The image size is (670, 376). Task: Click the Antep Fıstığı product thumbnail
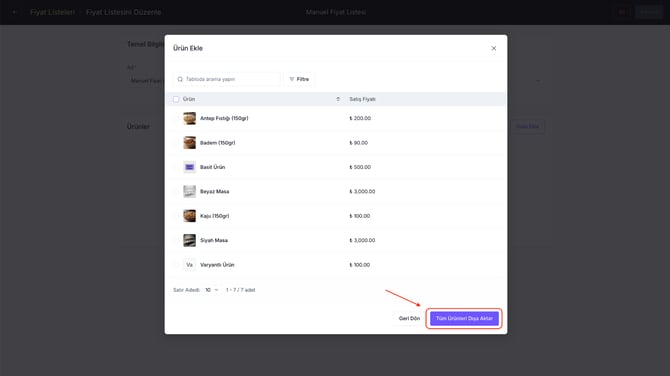point(189,118)
